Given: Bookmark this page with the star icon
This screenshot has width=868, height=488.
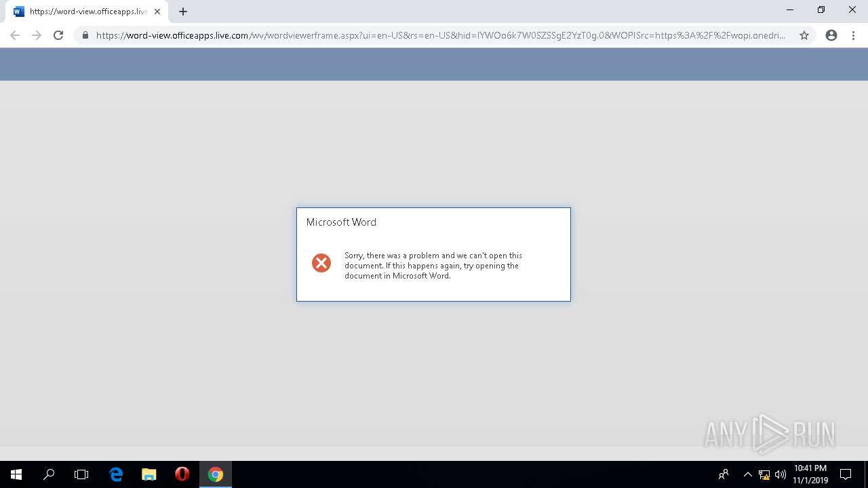Looking at the screenshot, I should (x=804, y=35).
